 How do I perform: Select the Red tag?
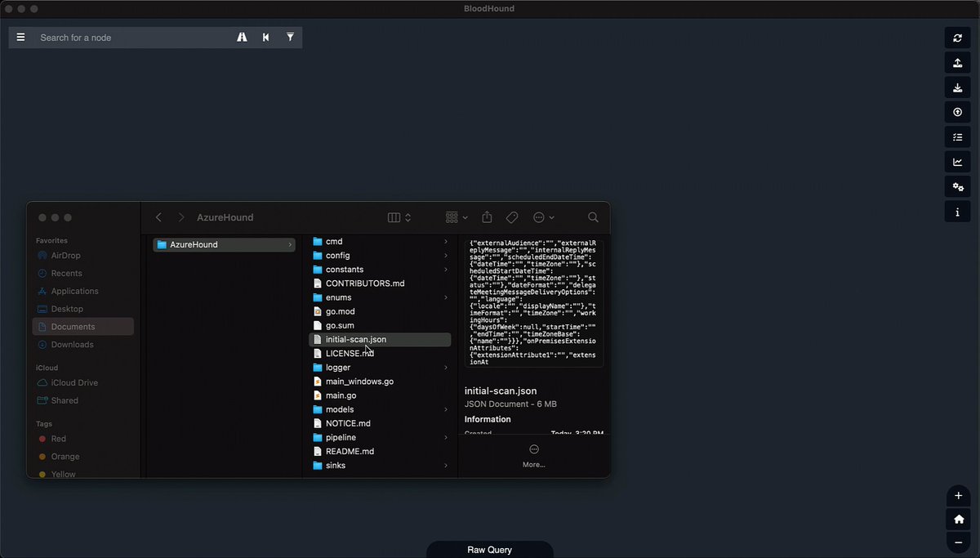83,439
